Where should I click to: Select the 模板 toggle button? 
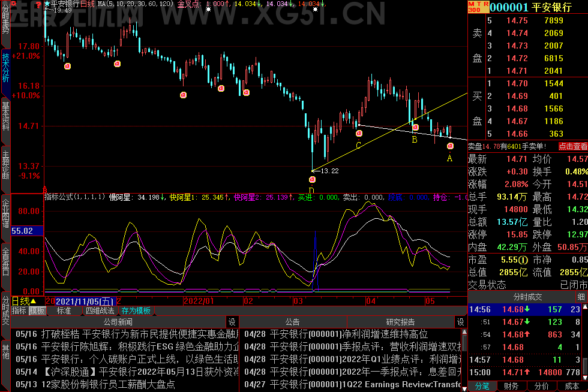37,310
